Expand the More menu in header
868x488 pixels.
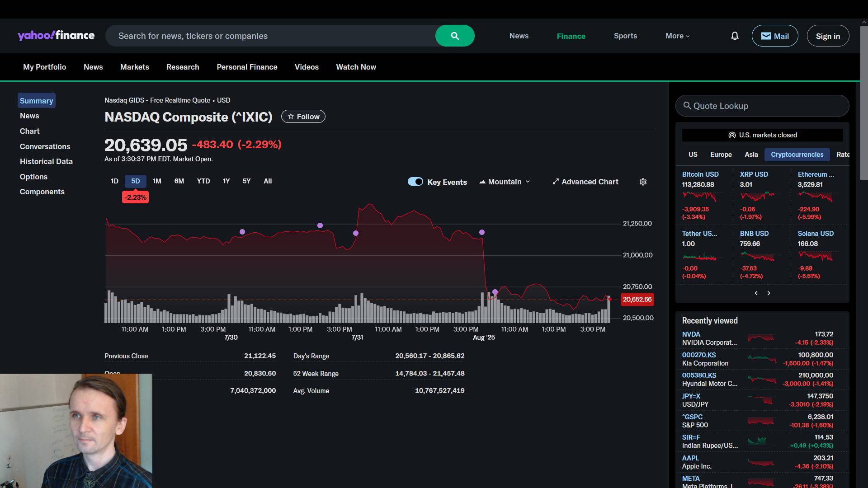click(x=677, y=36)
